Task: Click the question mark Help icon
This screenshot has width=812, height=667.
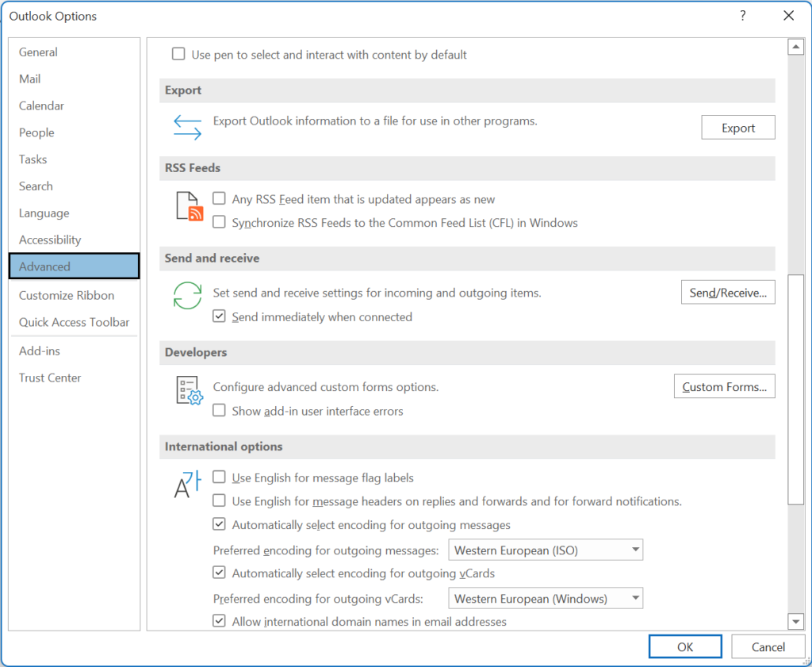Action: pos(743,16)
